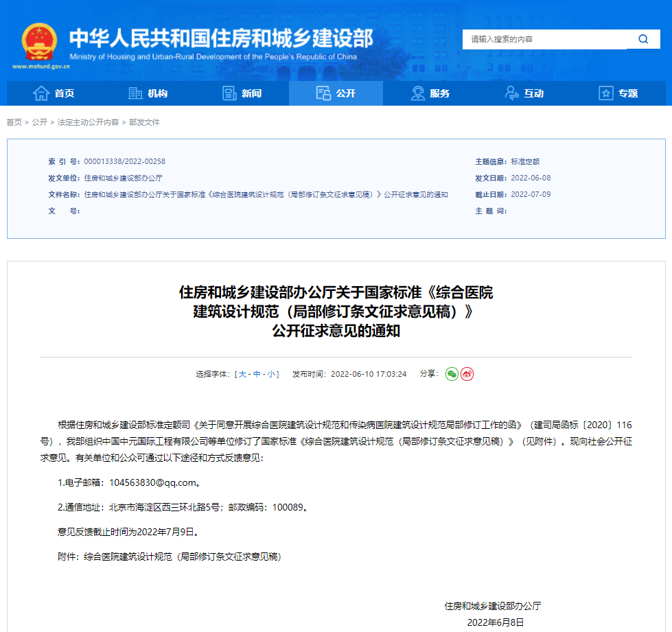
Task: Click the document name text in info box
Action: click(x=266, y=194)
